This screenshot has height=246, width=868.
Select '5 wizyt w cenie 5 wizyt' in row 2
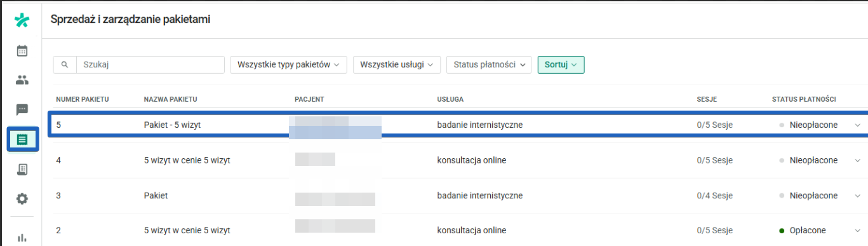(187, 230)
